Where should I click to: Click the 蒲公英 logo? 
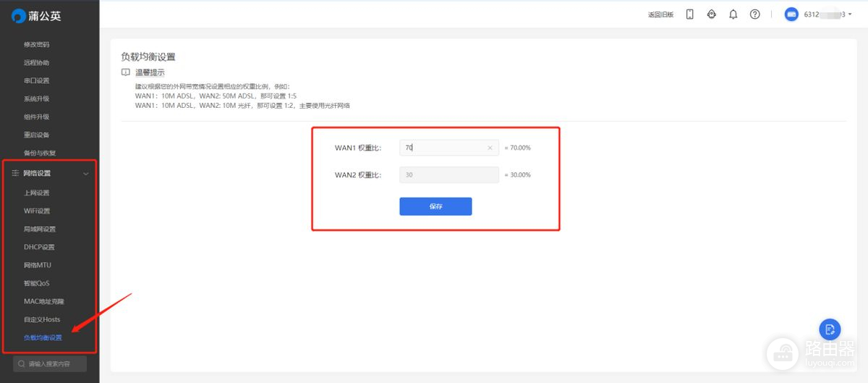(36, 16)
